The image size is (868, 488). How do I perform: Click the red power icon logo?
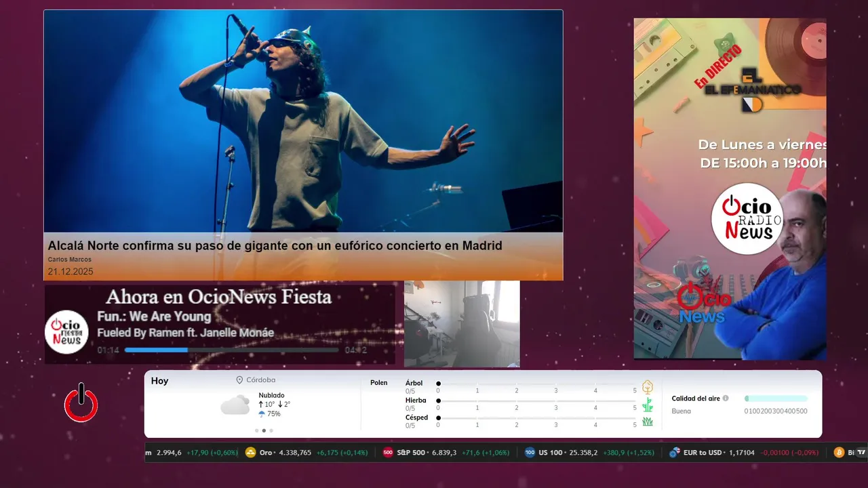point(81,403)
